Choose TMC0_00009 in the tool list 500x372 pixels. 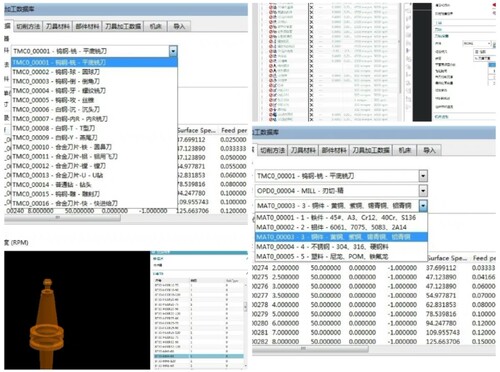point(94,138)
